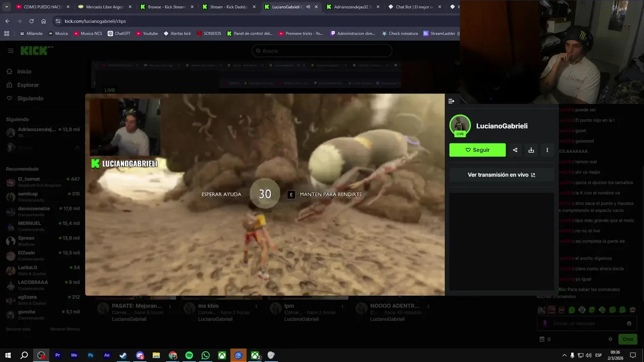The width and height of the screenshot is (644, 362).
Task: Open Ver transmisión en vivo link
Action: (x=502, y=175)
